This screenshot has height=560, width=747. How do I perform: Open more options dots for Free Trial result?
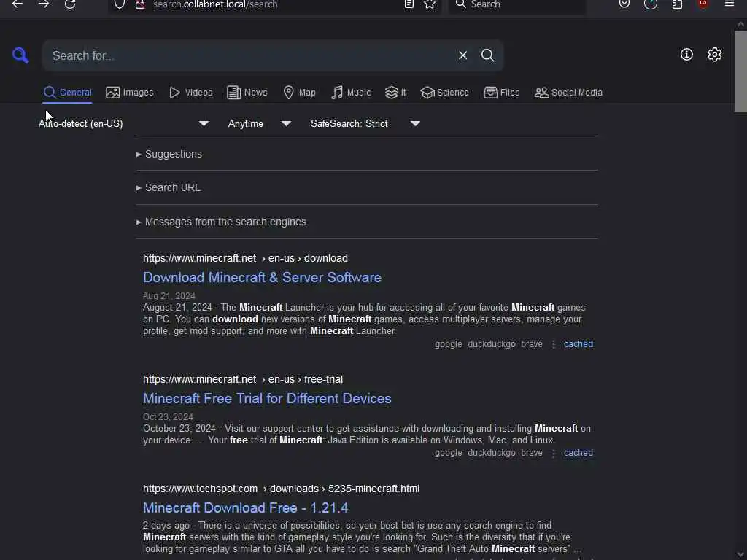point(554,454)
